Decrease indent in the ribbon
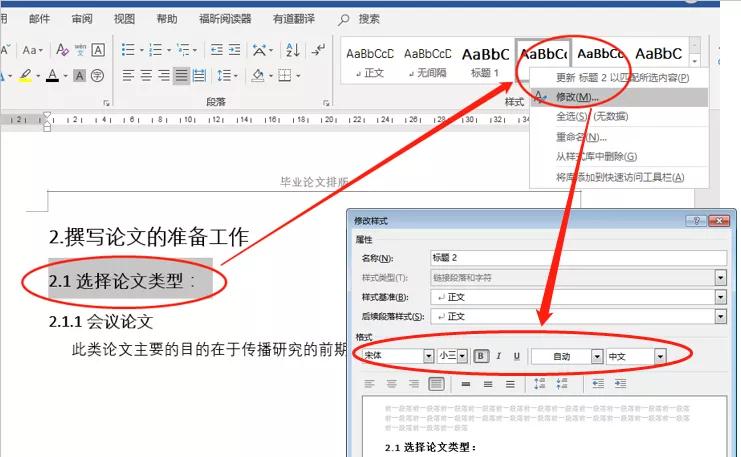This screenshot has height=457, width=741. point(217,50)
